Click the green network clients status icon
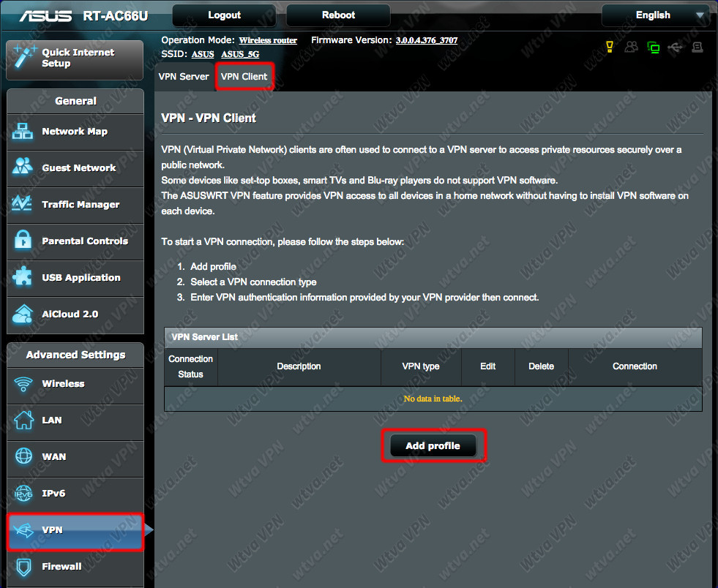 tap(654, 47)
